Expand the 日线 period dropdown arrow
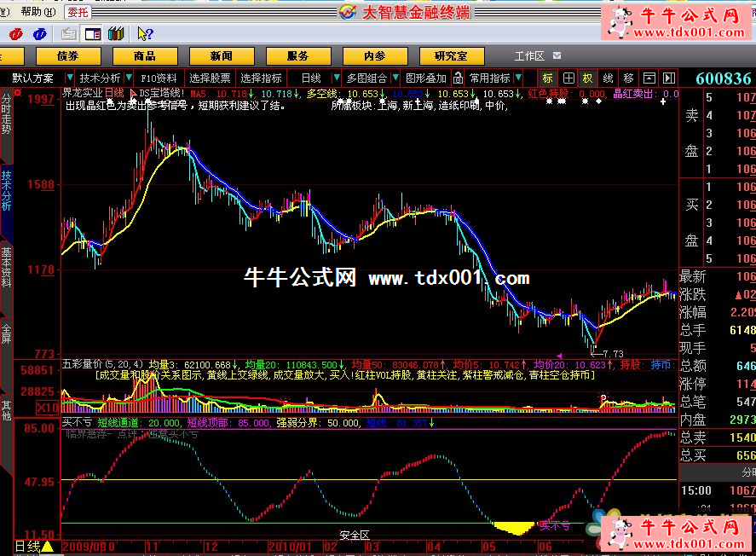Image resolution: width=756 pixels, height=556 pixels. click(337, 78)
